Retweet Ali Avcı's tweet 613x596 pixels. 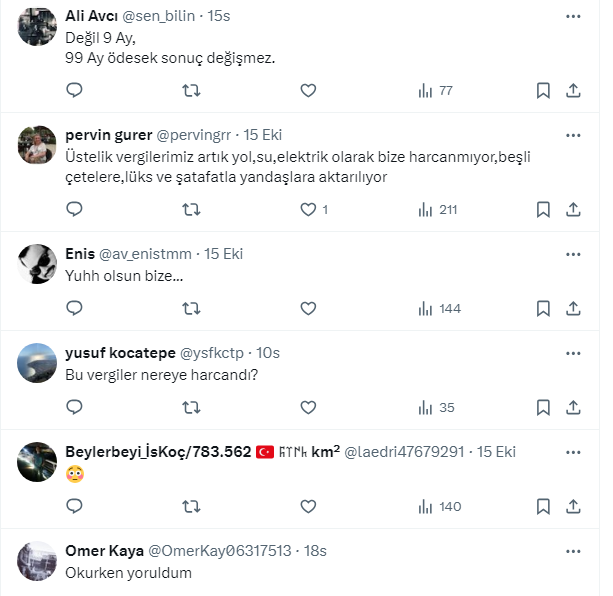190,90
